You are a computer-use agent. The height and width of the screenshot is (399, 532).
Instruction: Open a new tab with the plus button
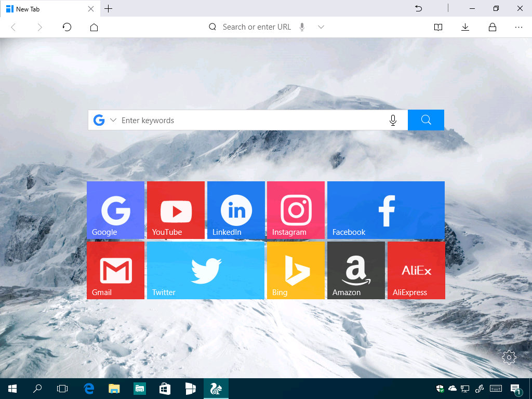tap(108, 8)
